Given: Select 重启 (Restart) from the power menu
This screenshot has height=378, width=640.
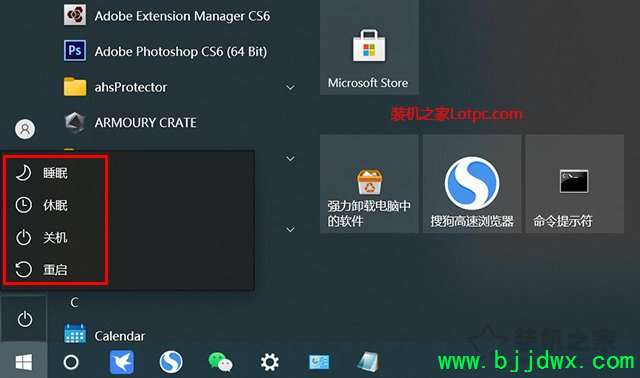Looking at the screenshot, I should tap(55, 269).
